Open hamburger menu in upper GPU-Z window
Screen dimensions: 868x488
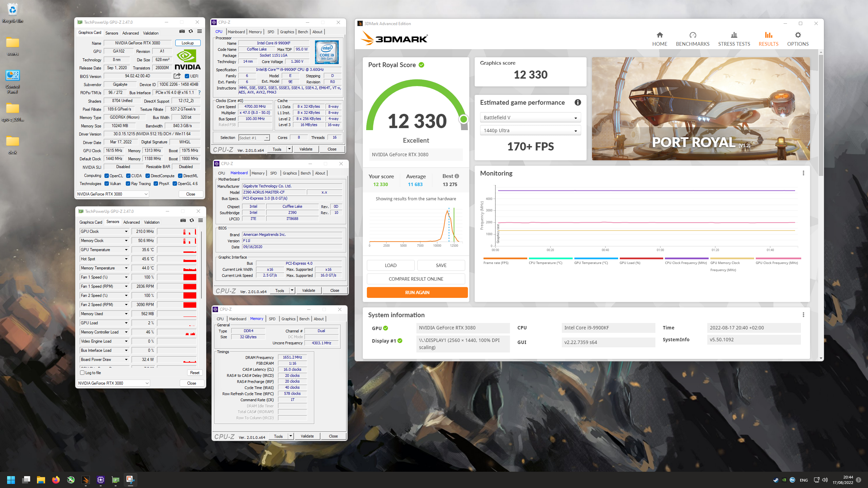coord(200,32)
